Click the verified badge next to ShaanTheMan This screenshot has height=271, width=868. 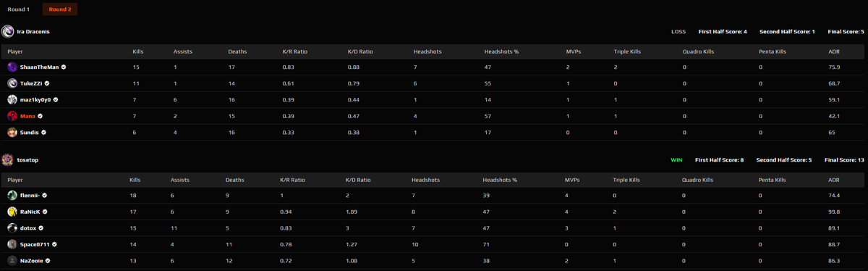pyautogui.click(x=64, y=67)
